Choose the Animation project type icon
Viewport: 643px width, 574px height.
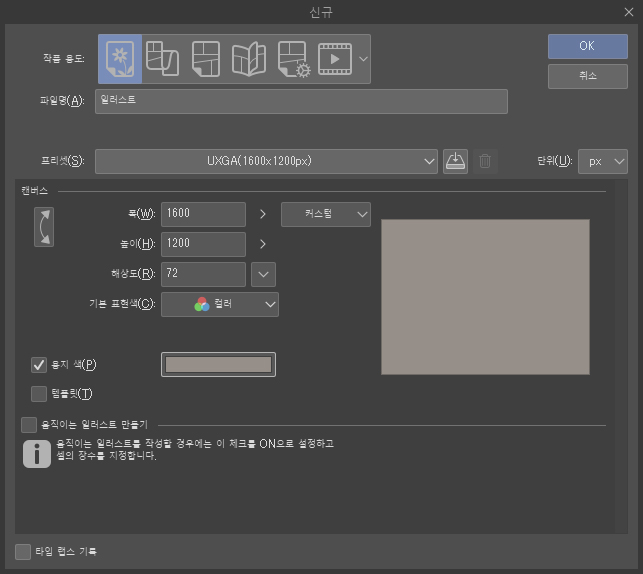pyautogui.click(x=335, y=59)
